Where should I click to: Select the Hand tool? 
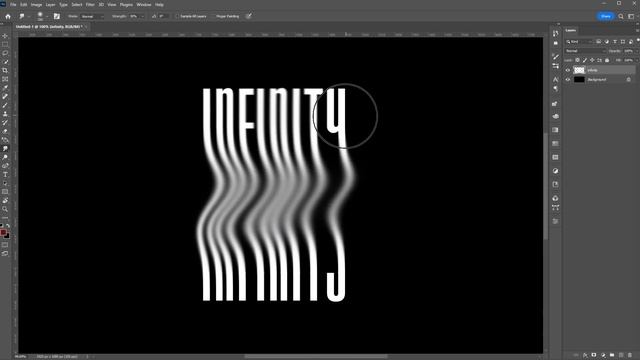[5, 200]
